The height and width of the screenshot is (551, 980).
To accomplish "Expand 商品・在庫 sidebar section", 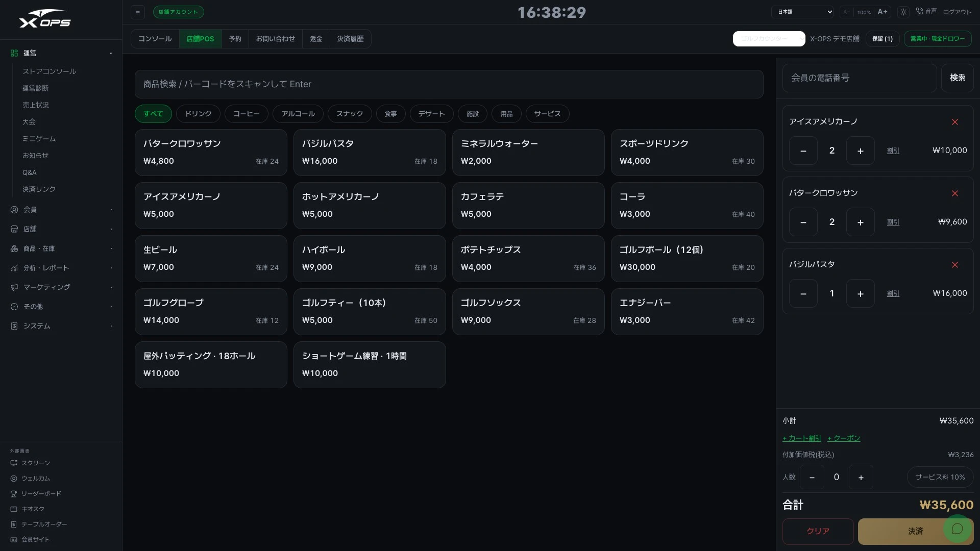I will pyautogui.click(x=61, y=248).
